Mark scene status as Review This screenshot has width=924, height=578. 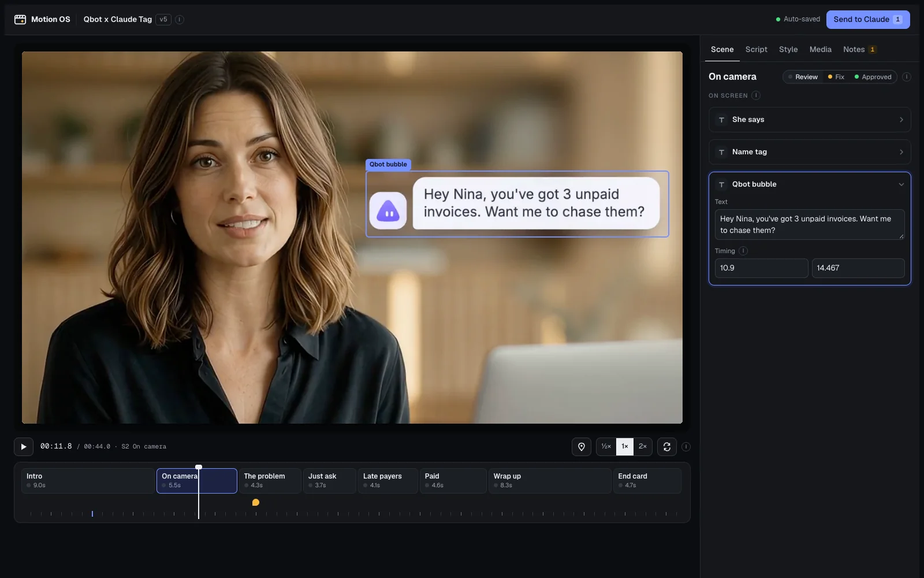(x=803, y=77)
